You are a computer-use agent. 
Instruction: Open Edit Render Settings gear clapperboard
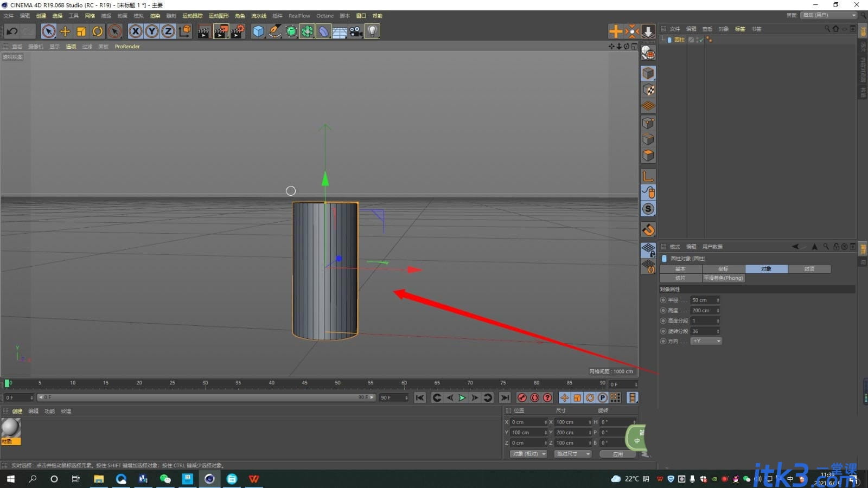coord(238,31)
